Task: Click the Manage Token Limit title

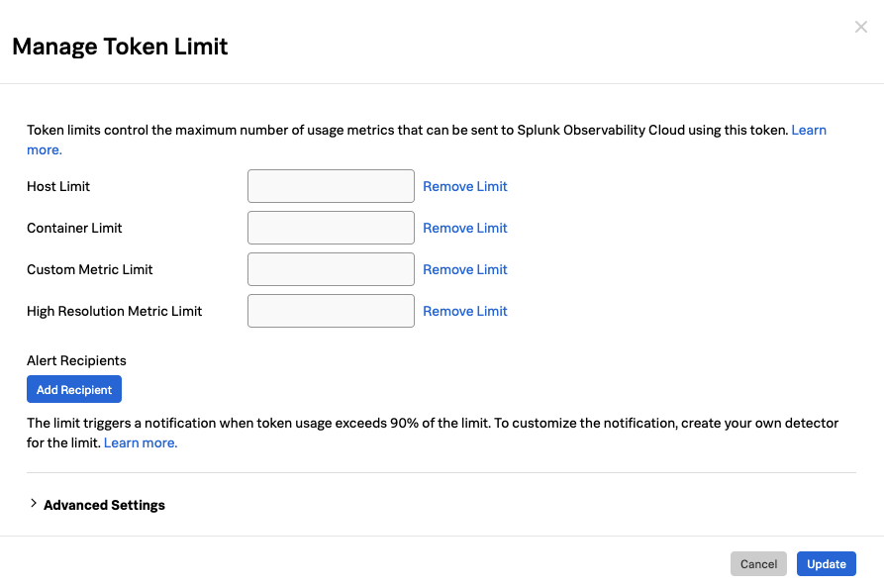Action: point(119,47)
